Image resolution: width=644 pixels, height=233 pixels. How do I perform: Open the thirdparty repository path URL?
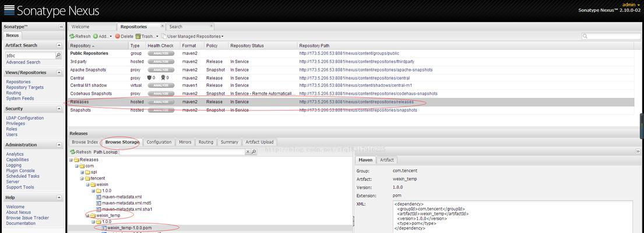(357, 62)
